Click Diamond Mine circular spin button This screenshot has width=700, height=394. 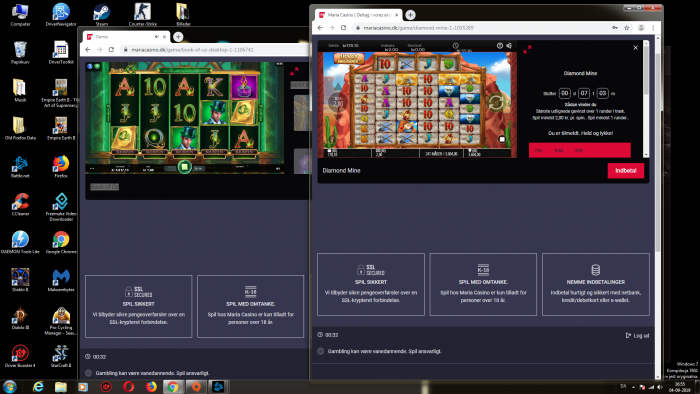[496, 102]
